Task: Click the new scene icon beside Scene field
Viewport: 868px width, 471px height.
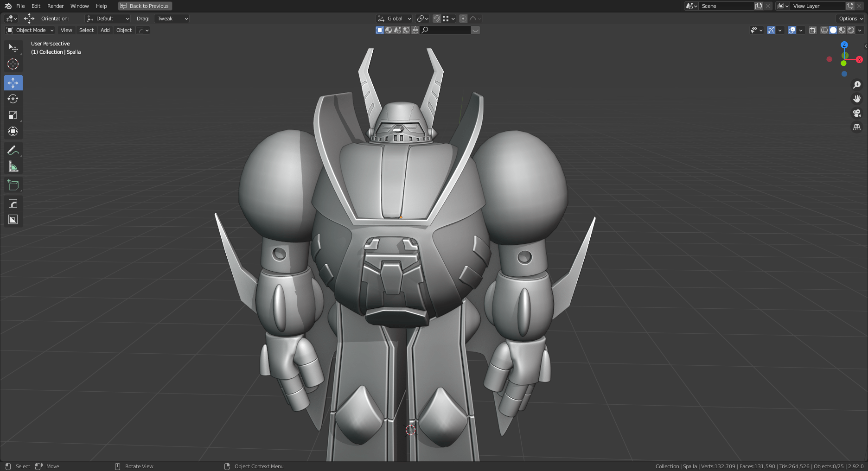Action: coord(759,6)
